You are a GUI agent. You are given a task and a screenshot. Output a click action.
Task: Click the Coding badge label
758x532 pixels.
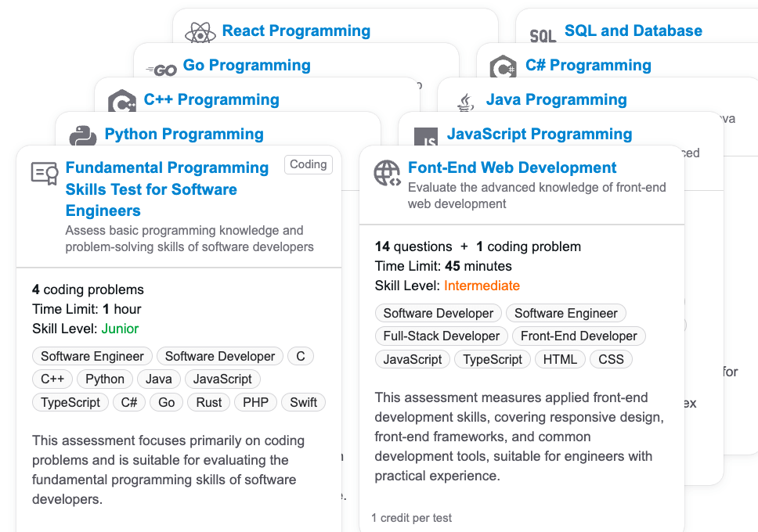[308, 164]
